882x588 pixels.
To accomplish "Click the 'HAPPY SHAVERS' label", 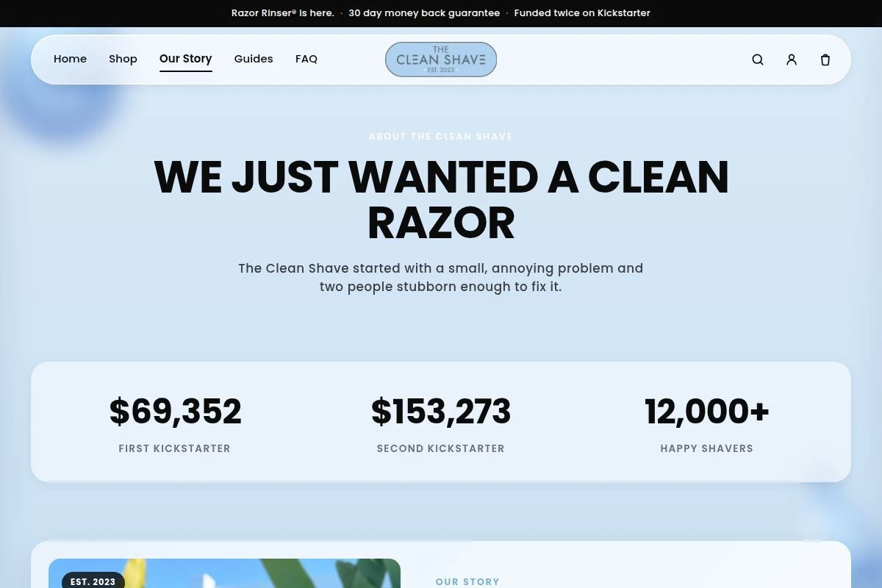I will (x=707, y=448).
